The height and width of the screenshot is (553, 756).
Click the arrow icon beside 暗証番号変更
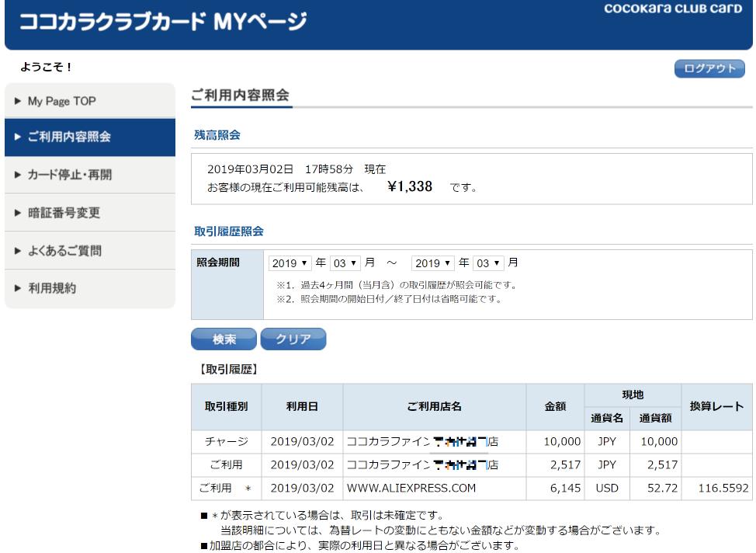coord(18,213)
